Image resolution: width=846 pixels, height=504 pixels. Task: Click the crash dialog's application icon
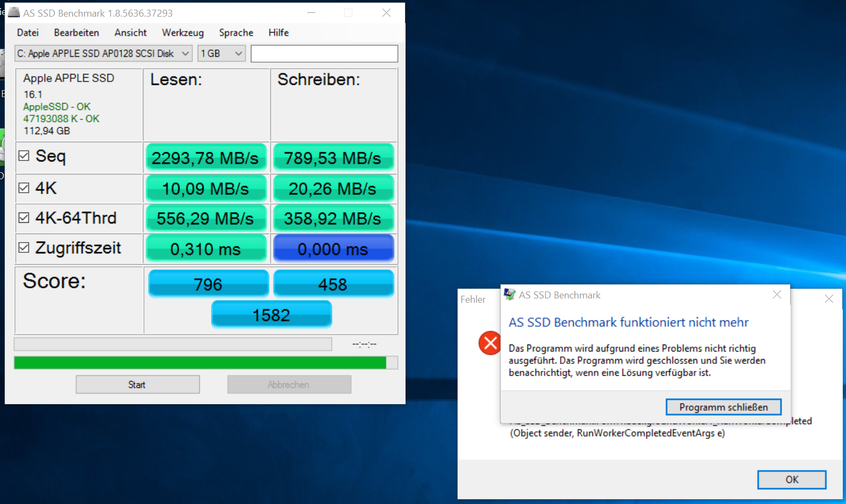coord(509,295)
